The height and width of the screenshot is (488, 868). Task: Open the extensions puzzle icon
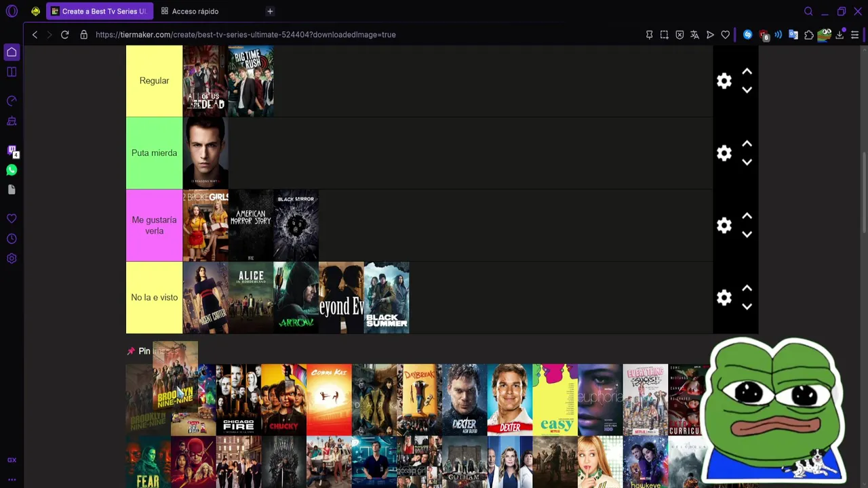pyautogui.click(x=809, y=35)
